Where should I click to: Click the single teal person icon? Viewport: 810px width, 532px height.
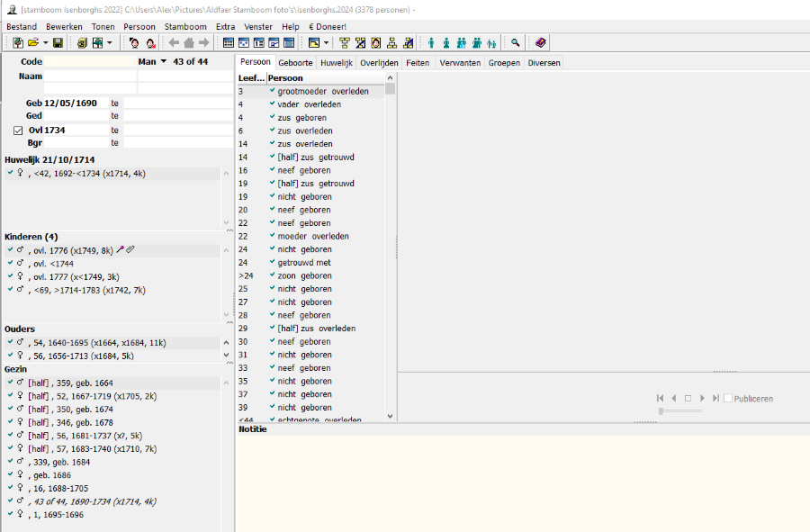point(431,43)
